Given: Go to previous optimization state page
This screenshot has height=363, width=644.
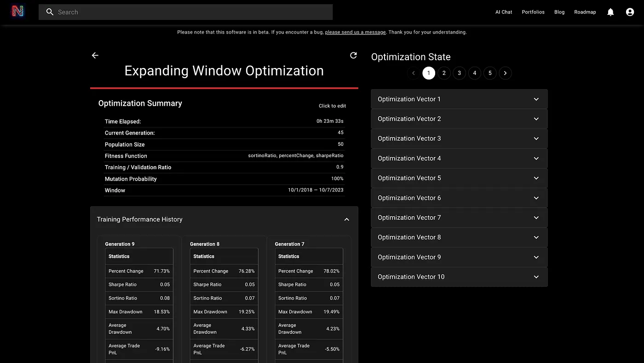Looking at the screenshot, I should [414, 73].
